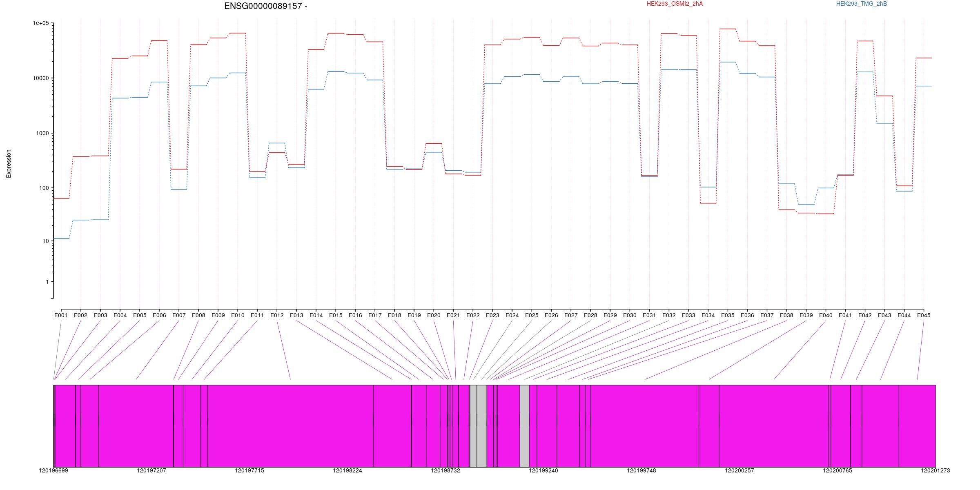Click the blue E012 expression segment
Image resolution: width=980 pixels, height=490 pixels.
pos(277,143)
